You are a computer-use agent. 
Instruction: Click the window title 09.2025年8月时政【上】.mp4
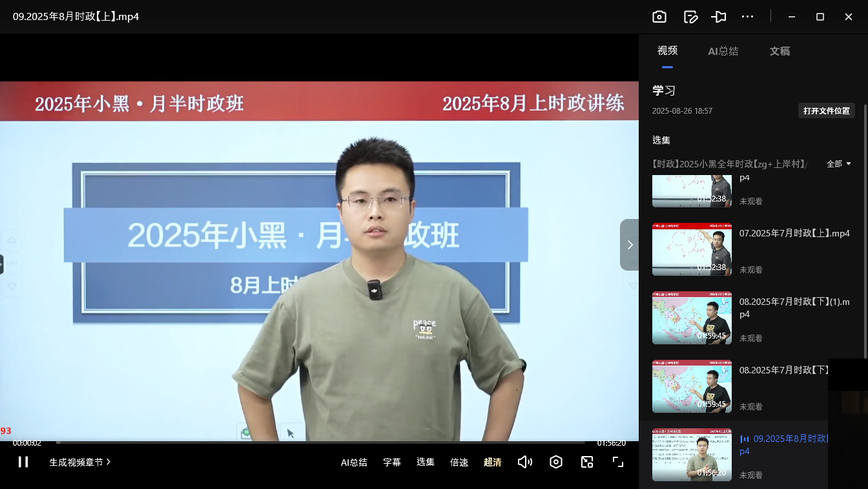click(76, 17)
